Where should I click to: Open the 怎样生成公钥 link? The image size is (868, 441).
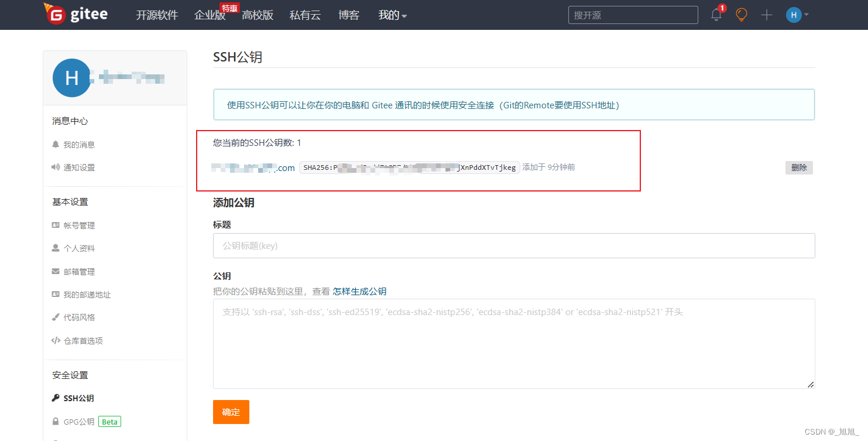click(x=360, y=292)
